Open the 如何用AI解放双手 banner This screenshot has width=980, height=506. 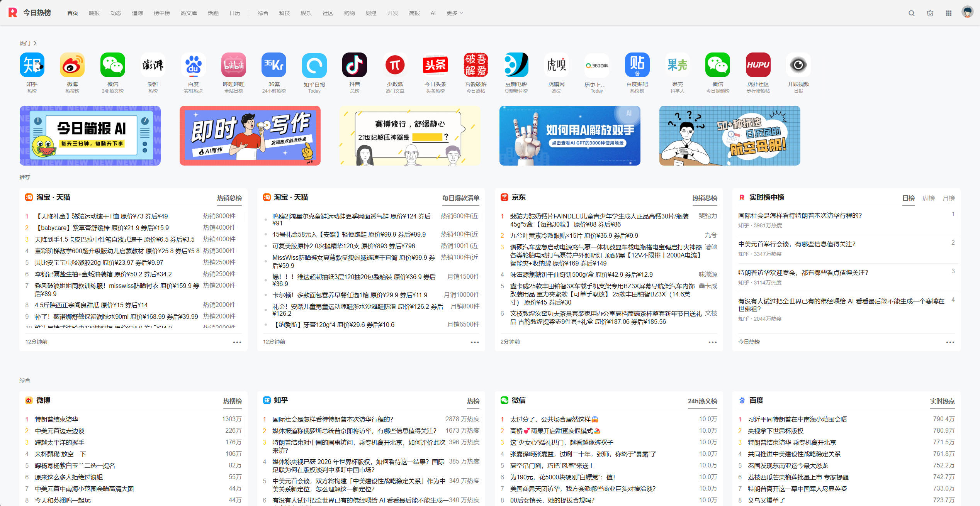tap(570, 135)
